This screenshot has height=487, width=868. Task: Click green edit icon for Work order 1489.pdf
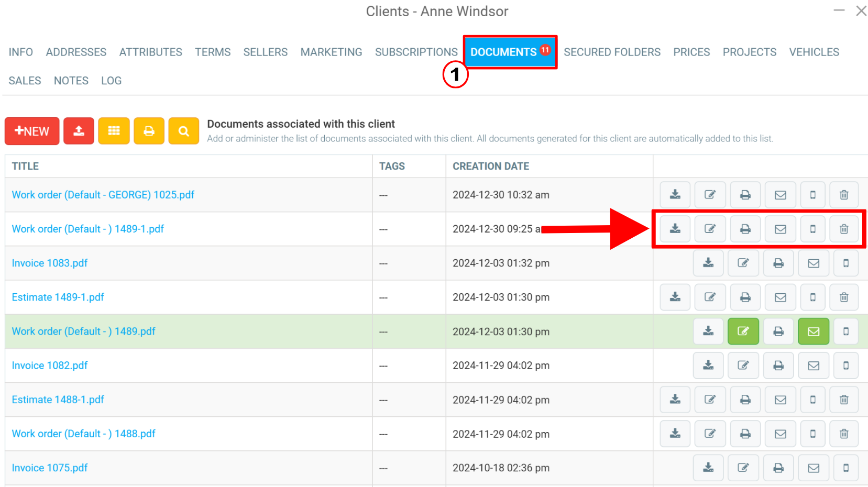743,331
